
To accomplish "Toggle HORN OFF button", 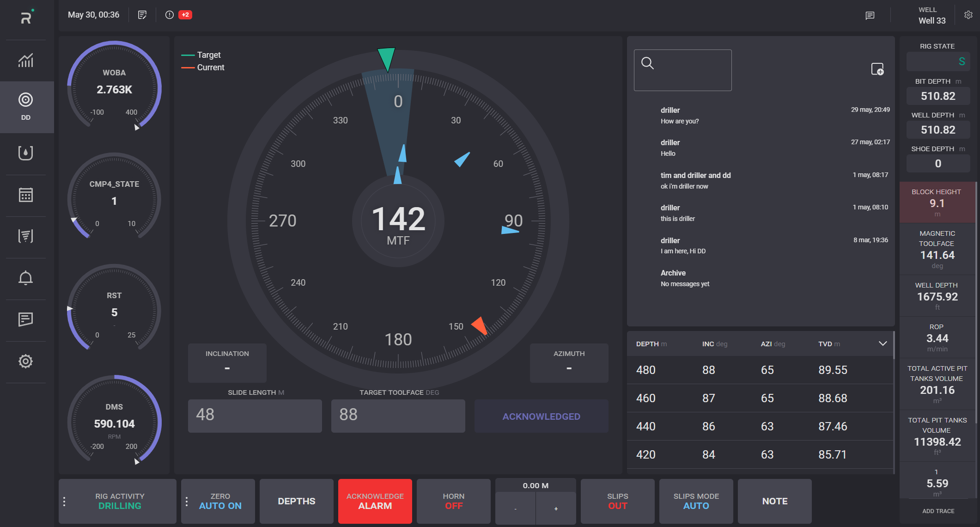I will click(x=453, y=501).
